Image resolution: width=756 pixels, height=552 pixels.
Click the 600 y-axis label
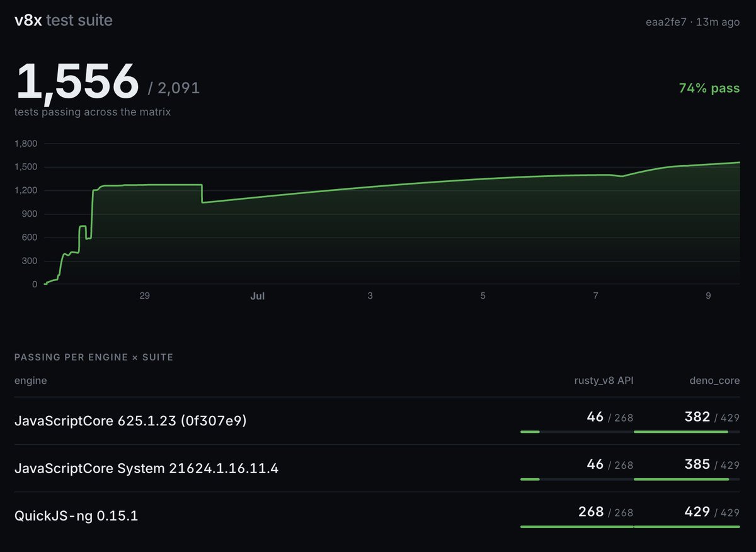tap(30, 238)
